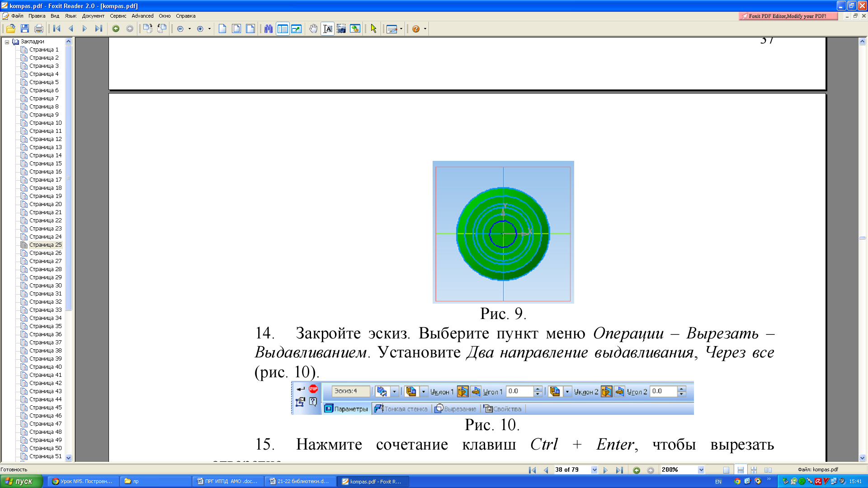Select bookmark Страница 38
Image resolution: width=868 pixels, height=488 pixels.
[45, 351]
